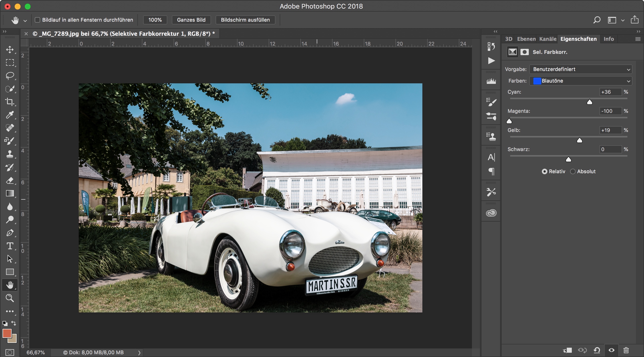The width and height of the screenshot is (644, 357).
Task: Switch to the Kanäle tab
Action: coord(548,39)
